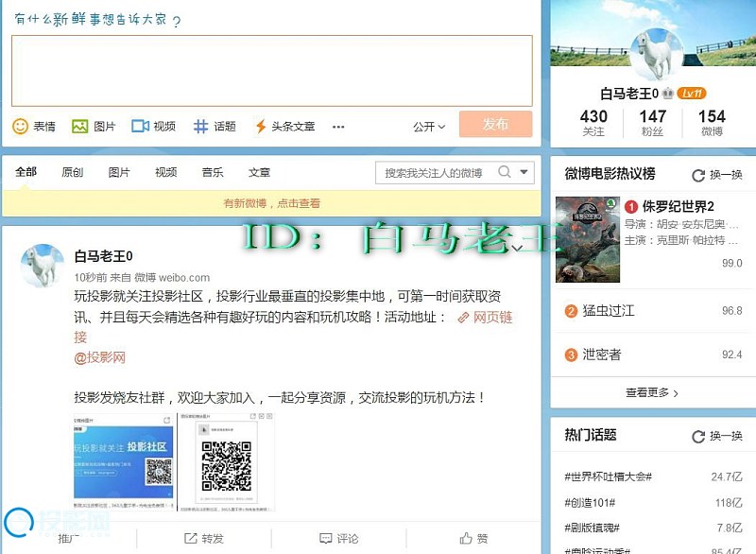Open the emoji 表情 picker

33,127
